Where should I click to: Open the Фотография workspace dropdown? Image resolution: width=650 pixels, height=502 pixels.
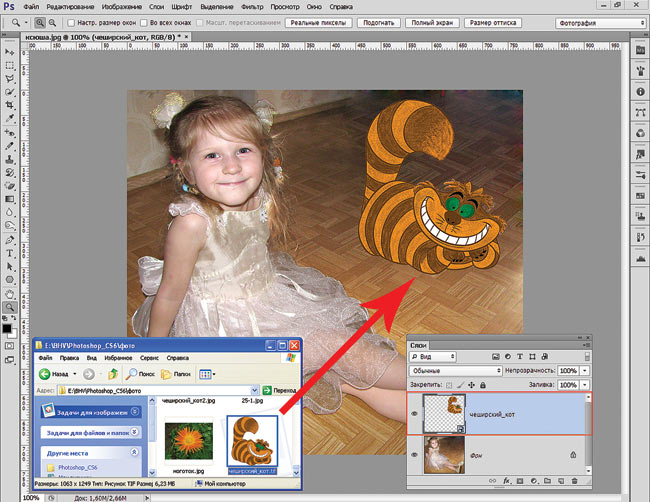pyautogui.click(x=600, y=23)
